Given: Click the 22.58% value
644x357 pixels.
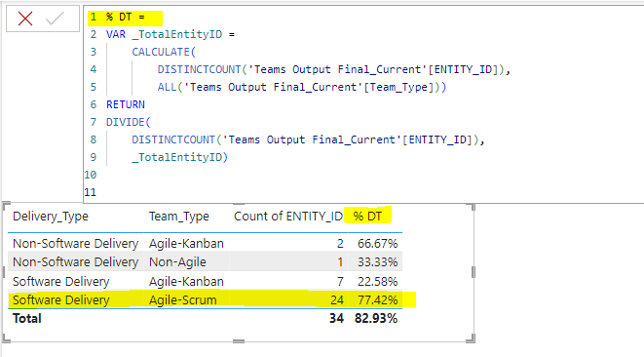Looking at the screenshot, I should pos(377,282).
